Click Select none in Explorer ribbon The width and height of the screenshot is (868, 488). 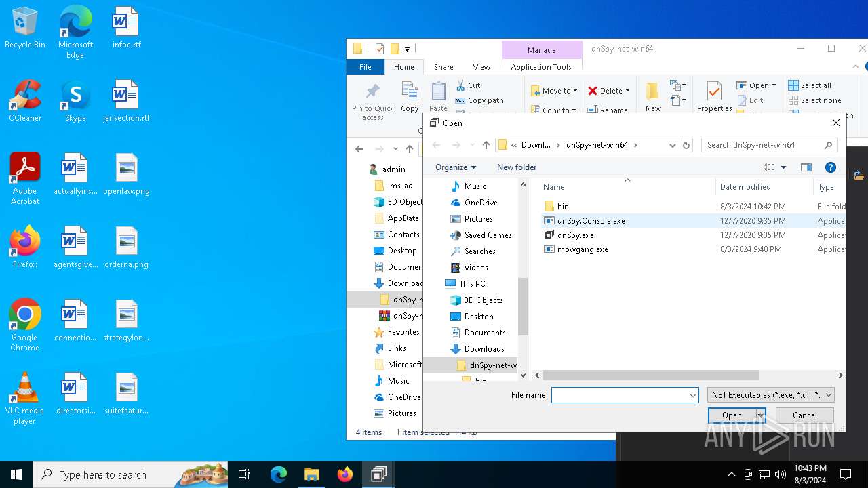pos(814,100)
